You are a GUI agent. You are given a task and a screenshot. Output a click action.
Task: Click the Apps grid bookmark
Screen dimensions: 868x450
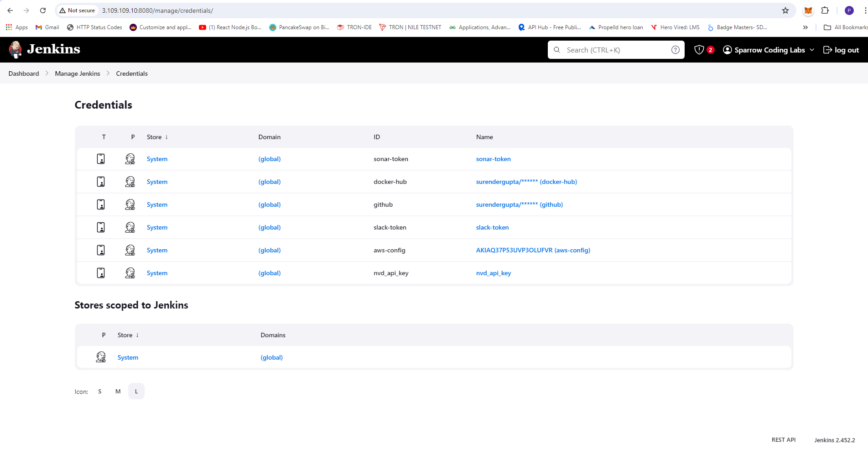pyautogui.click(x=17, y=27)
